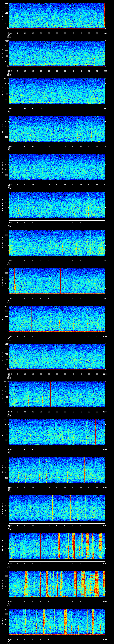
Task: Click the 12:03:00 start time label
Action: pos(9,109)
